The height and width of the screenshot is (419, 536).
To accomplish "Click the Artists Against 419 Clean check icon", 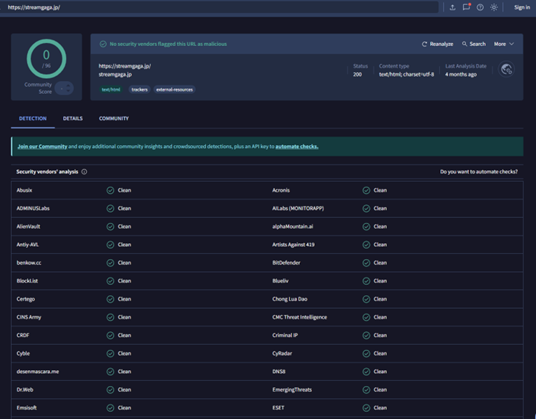I will pos(366,245).
